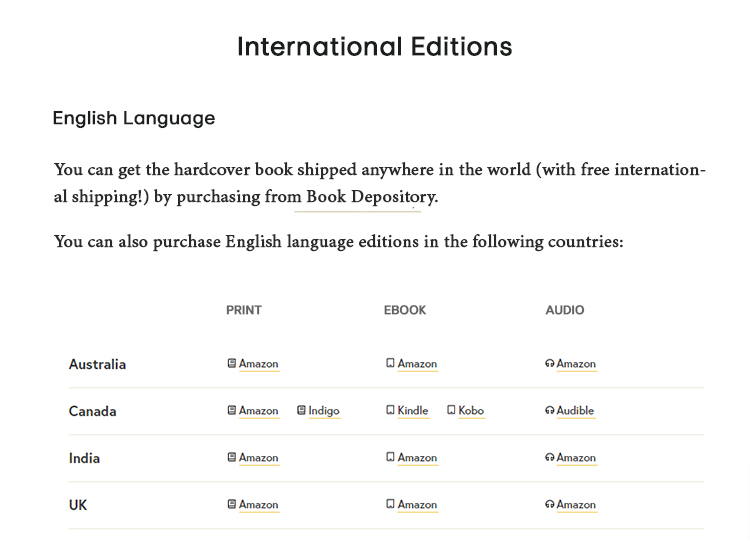
Task: Click the English Language subheading
Action: coord(134,118)
